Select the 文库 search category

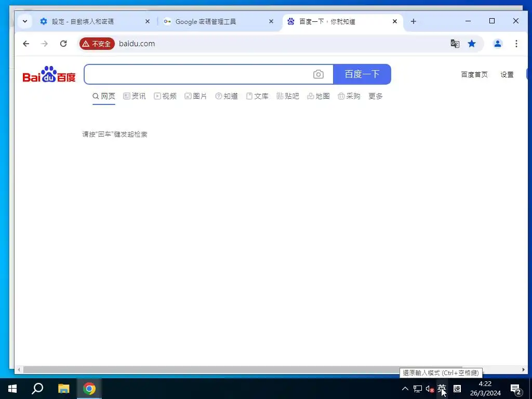tap(257, 96)
